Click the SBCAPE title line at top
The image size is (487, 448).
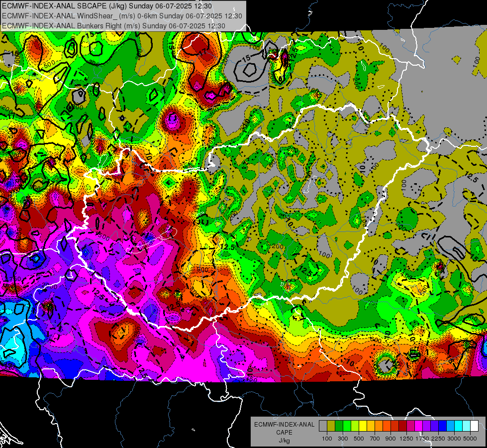[107, 6]
